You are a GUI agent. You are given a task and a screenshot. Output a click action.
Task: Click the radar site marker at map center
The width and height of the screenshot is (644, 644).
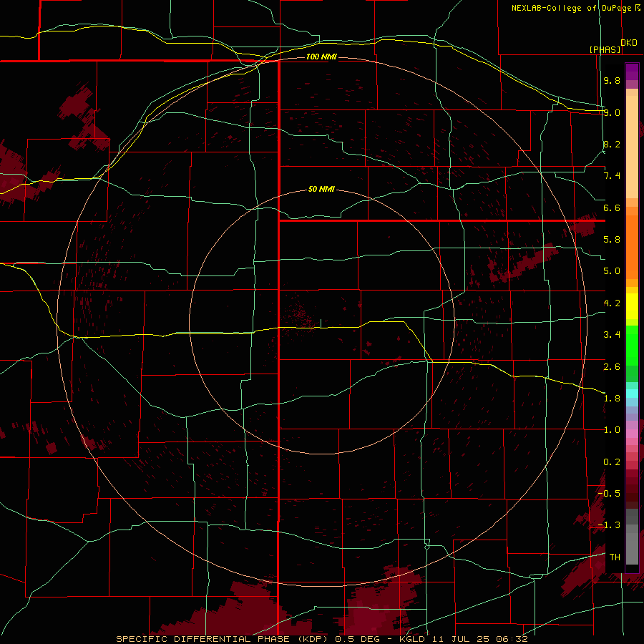coord(321,323)
